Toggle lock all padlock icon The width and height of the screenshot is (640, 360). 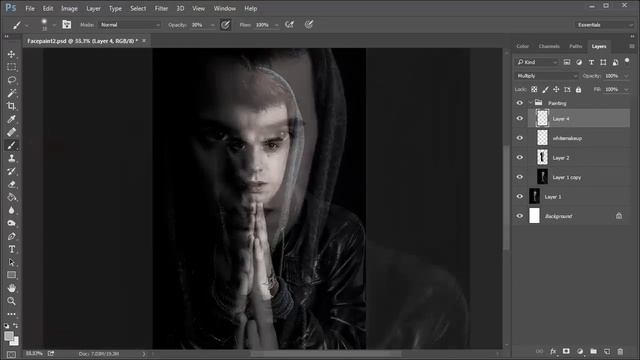click(x=578, y=89)
